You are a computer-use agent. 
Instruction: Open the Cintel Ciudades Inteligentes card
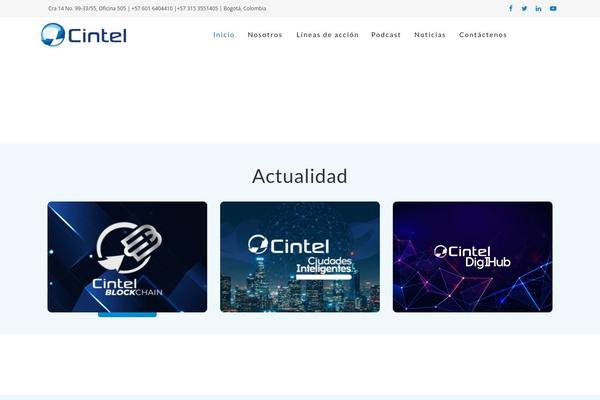click(300, 257)
